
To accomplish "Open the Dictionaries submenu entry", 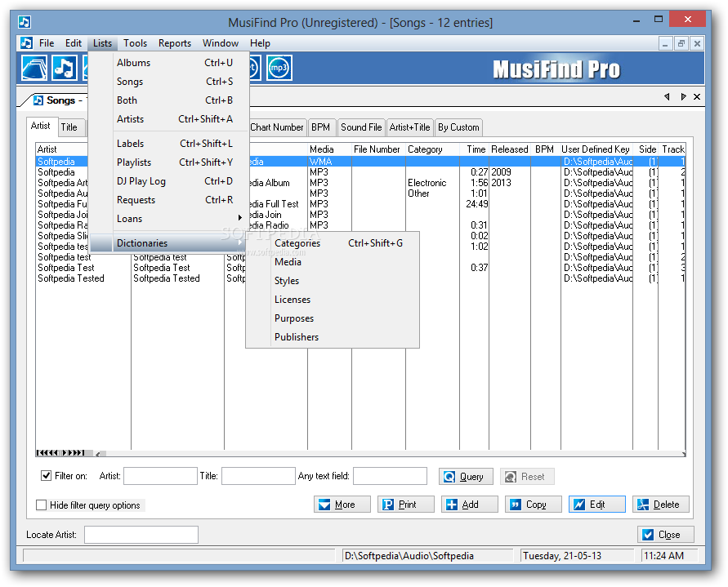I will pyautogui.click(x=169, y=243).
